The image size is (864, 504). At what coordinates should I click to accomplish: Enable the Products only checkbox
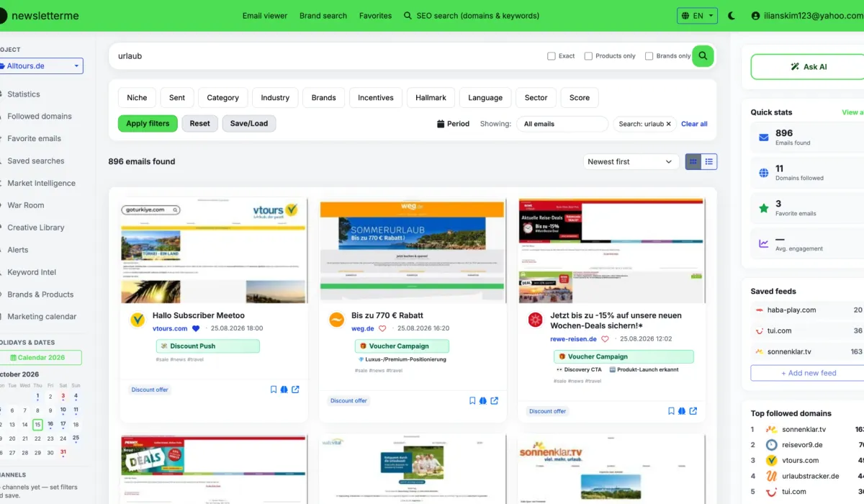click(588, 56)
